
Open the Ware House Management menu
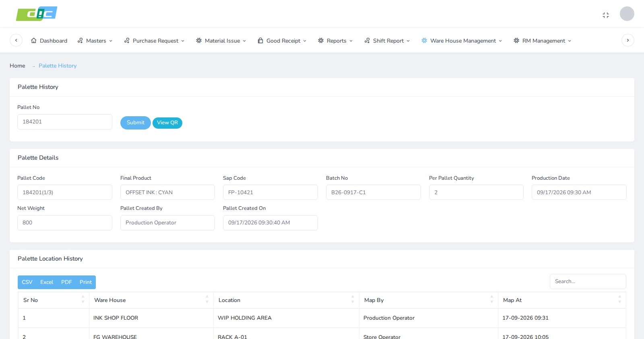pos(462,41)
